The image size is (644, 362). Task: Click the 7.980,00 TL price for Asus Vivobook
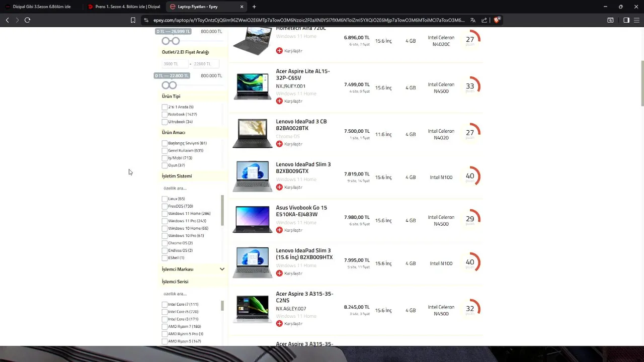357,218
